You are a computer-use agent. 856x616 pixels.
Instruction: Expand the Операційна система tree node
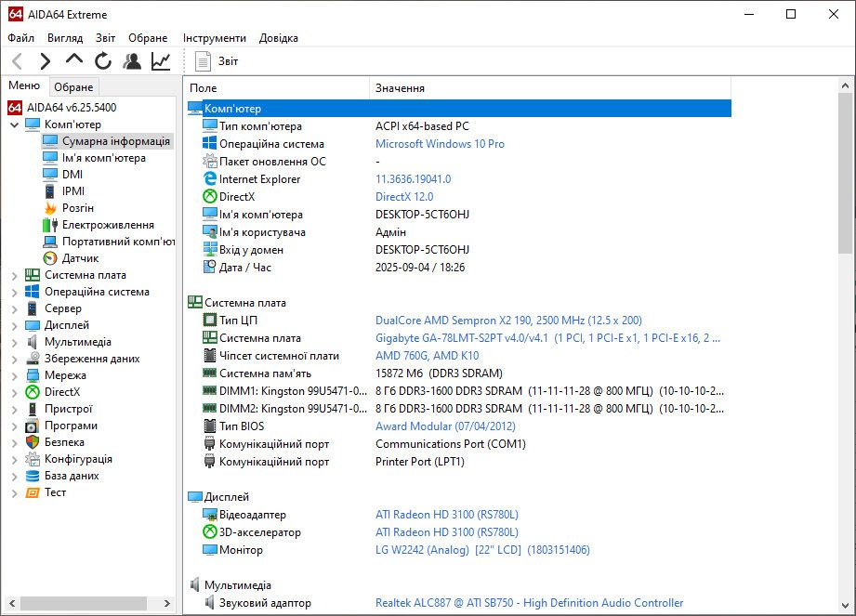click(15, 293)
